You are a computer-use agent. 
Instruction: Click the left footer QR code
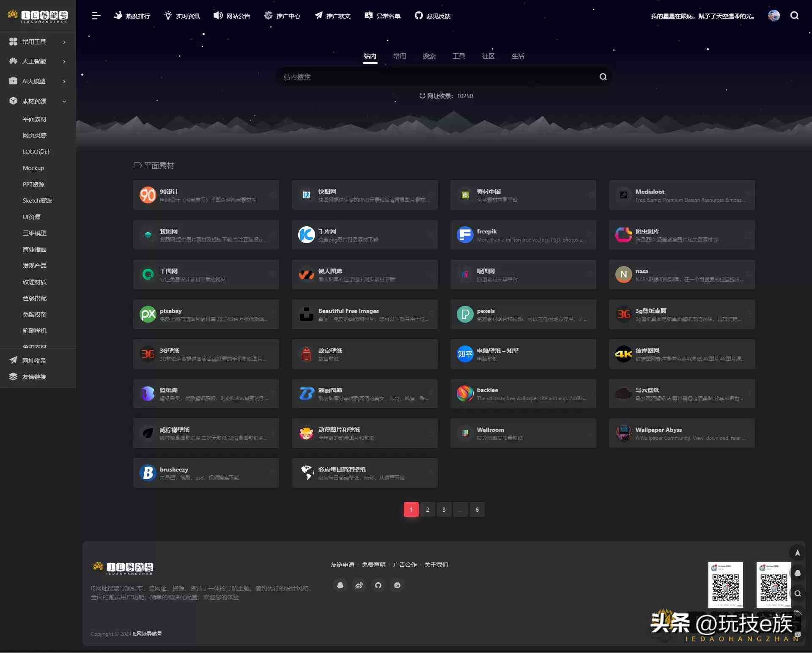[726, 585]
